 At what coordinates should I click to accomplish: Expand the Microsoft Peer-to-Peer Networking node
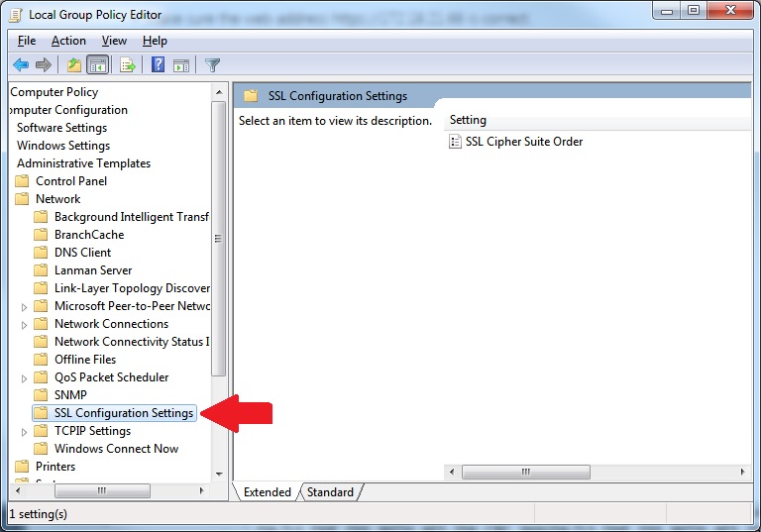(25, 306)
